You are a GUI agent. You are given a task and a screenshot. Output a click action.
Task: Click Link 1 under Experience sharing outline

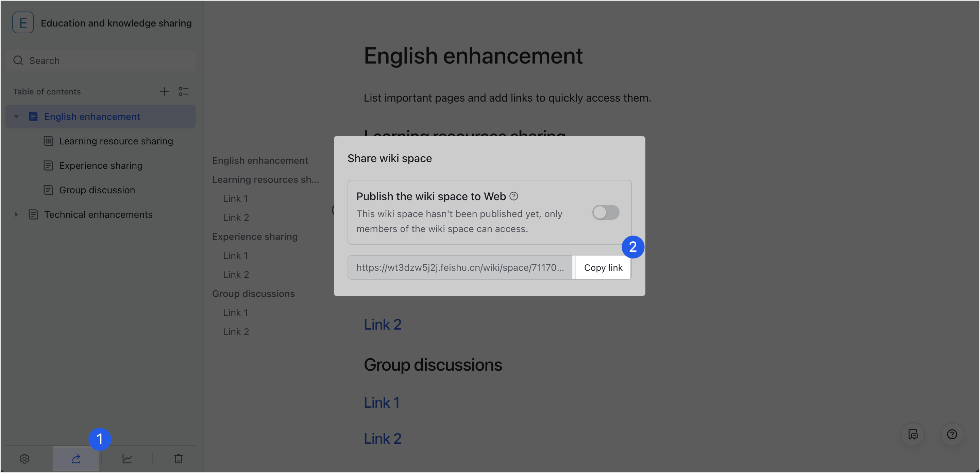pyautogui.click(x=236, y=256)
